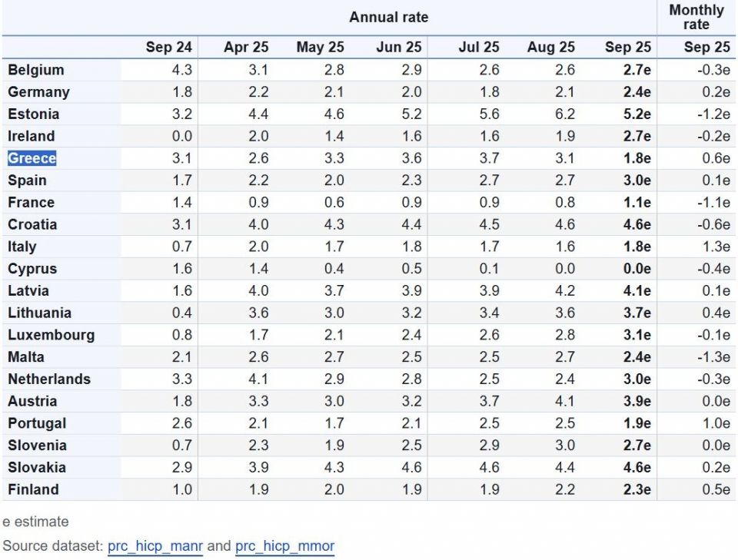The height and width of the screenshot is (560, 738).
Task: Click Italy's monthly rate 1.3e
Action: pyautogui.click(x=716, y=247)
